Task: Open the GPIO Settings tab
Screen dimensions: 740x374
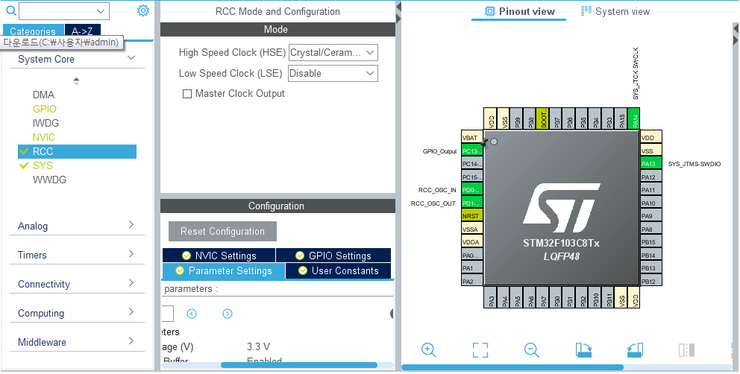Action: [x=333, y=255]
